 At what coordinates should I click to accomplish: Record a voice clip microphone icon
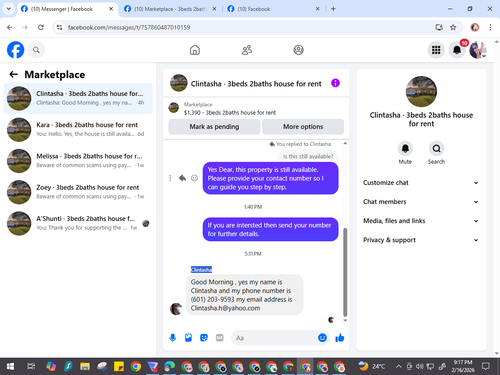pos(173,338)
